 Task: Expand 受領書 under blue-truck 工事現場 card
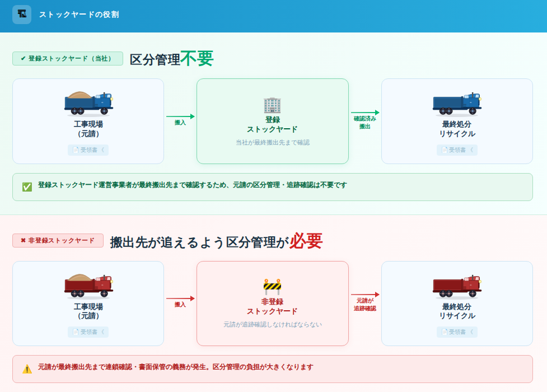(x=88, y=150)
